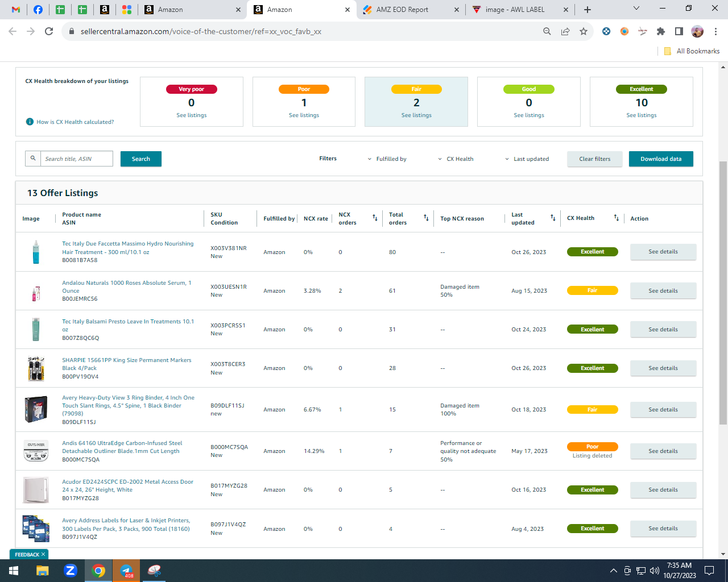Open the Windows notification center

point(709,571)
